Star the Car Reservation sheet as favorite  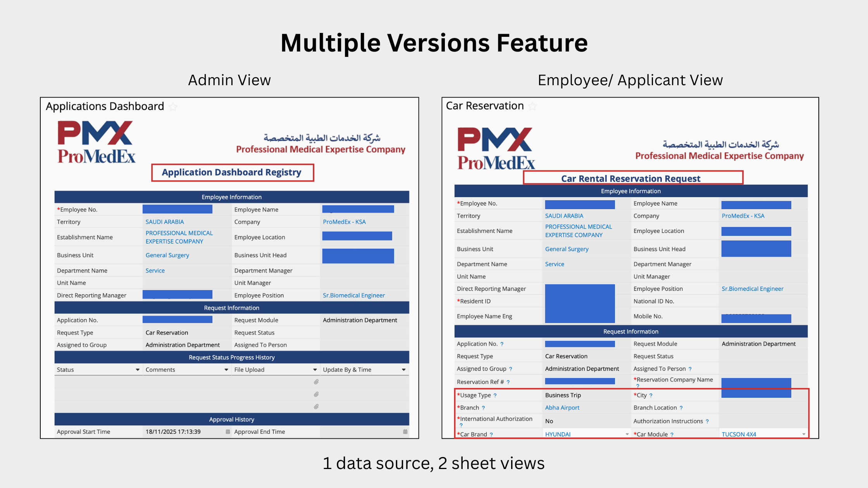pos(533,106)
